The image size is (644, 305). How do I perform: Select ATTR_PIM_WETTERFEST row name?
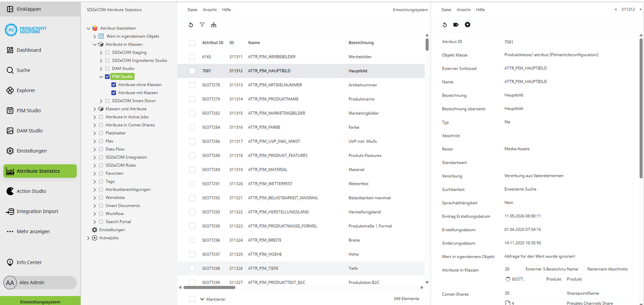click(x=270, y=184)
